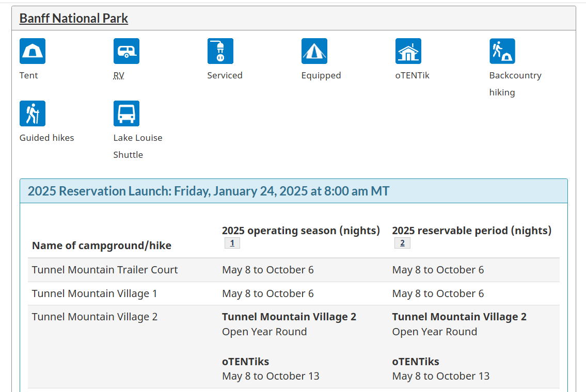Open footnote 2 beside reservable period
586x392 pixels.
pyautogui.click(x=402, y=243)
